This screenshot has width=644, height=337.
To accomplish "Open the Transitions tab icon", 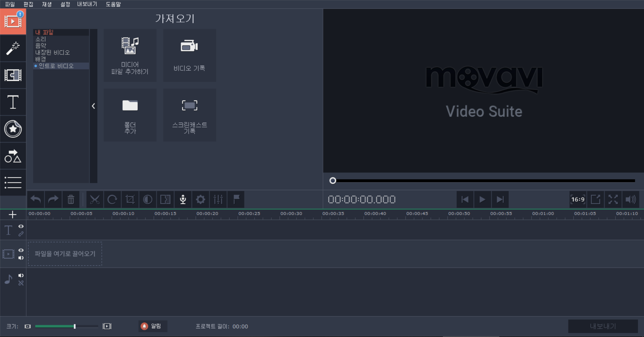I will click(13, 75).
